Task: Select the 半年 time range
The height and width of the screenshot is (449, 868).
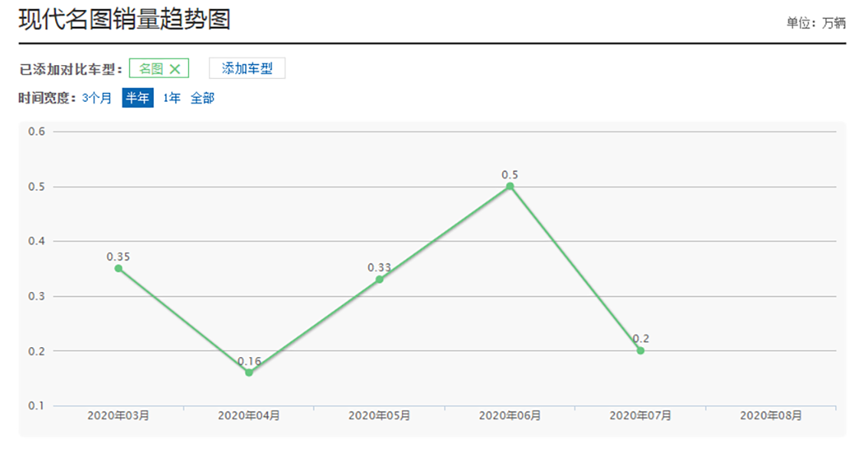Action: click(138, 98)
